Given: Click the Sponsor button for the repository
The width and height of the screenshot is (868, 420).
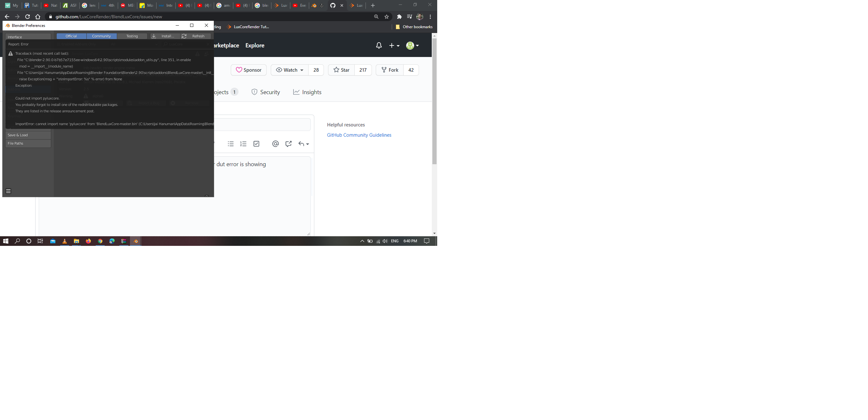Looking at the screenshot, I should point(249,70).
